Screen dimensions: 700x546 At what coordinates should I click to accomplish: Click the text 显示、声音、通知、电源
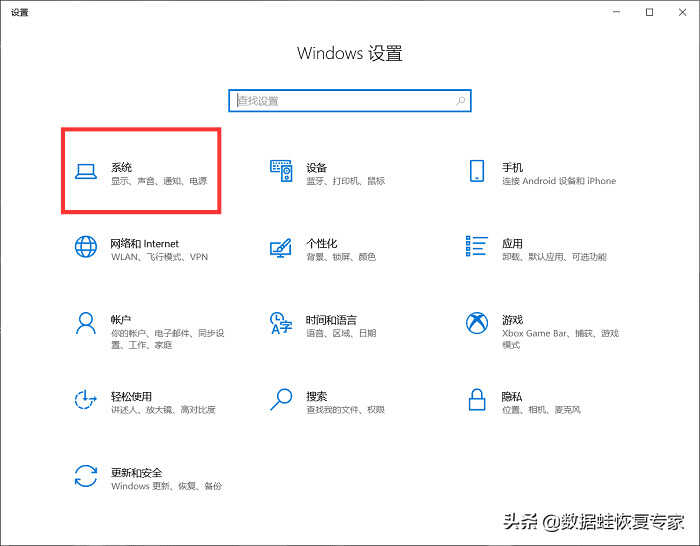(x=159, y=181)
